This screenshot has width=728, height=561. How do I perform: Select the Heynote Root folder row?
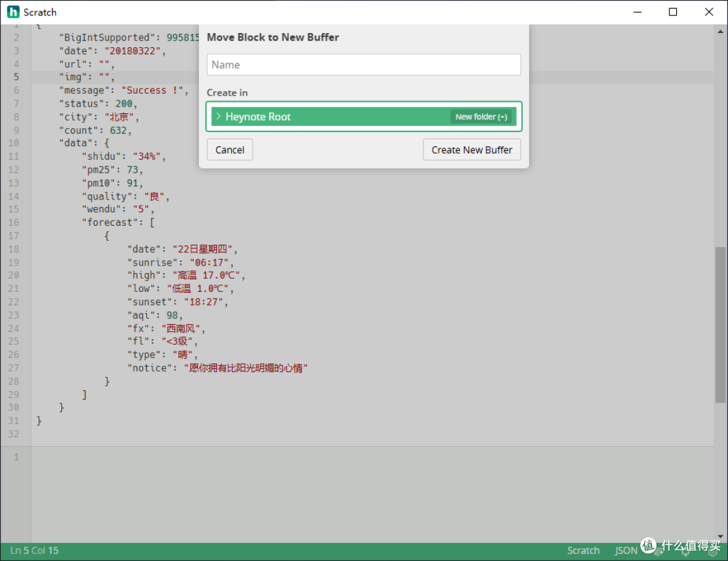pyautogui.click(x=363, y=117)
